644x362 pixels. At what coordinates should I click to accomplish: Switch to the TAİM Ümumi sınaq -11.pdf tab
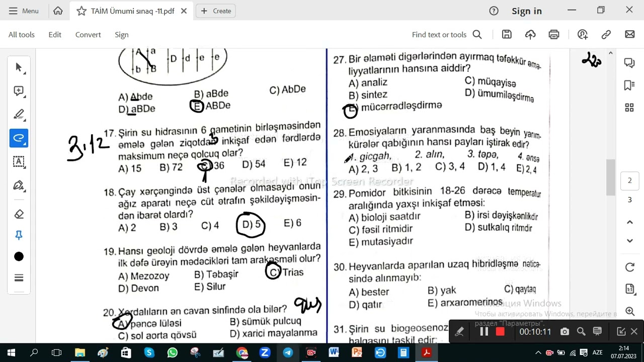tap(132, 11)
